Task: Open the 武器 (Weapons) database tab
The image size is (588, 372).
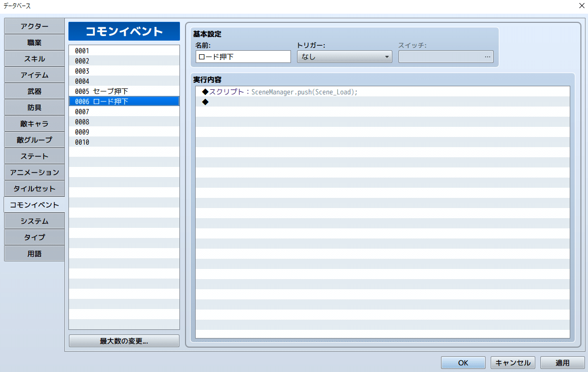Action: tap(34, 91)
